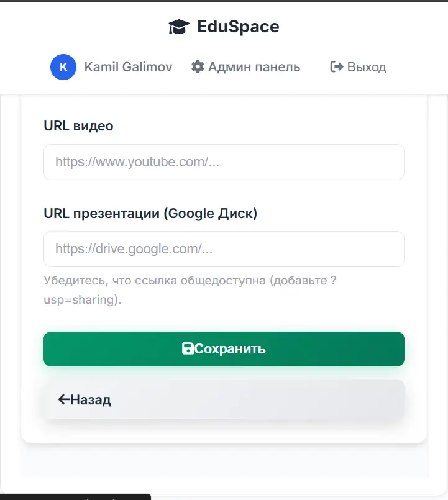Click the graduation cap EduSpace logo icon
The height and width of the screenshot is (500, 448).
click(178, 26)
